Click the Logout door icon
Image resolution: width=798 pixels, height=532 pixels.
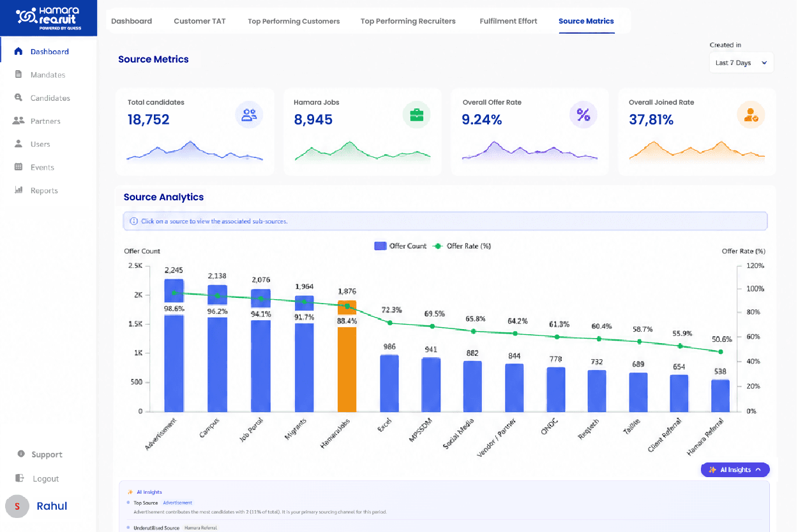tap(21, 478)
